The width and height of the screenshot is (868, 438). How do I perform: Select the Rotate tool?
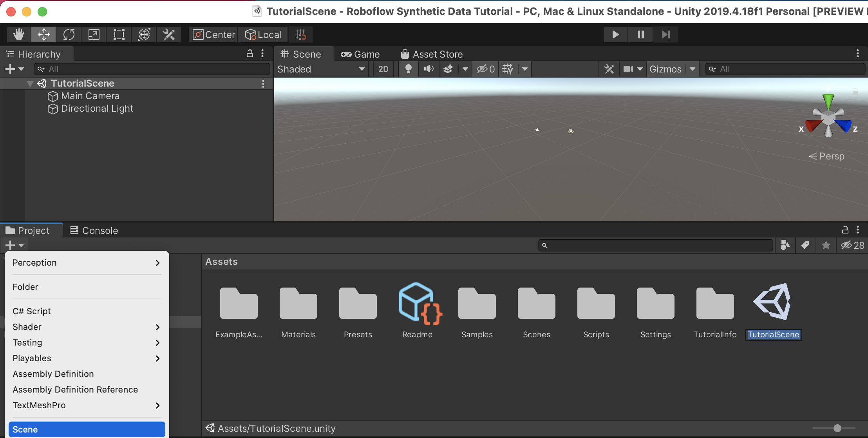click(69, 34)
